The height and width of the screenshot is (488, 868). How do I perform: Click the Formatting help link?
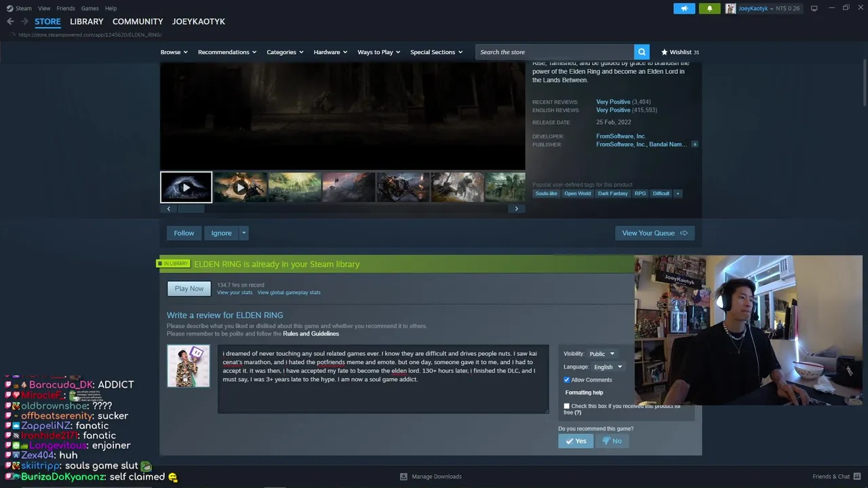tap(584, 392)
